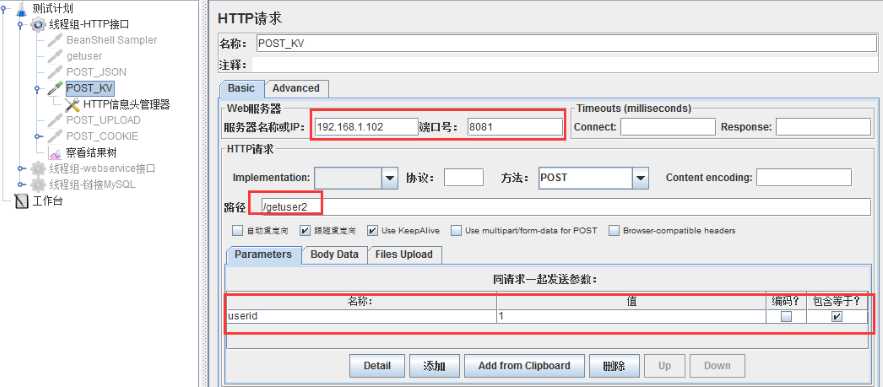Image resolution: width=883 pixels, height=387 pixels.
Task: Click the 名称 column header
Action: [x=361, y=301]
